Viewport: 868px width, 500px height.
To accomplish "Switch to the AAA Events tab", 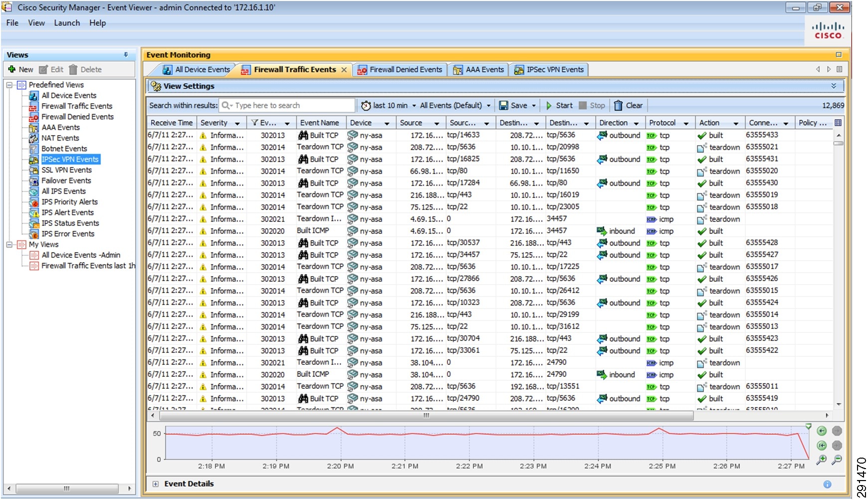I will pos(478,70).
